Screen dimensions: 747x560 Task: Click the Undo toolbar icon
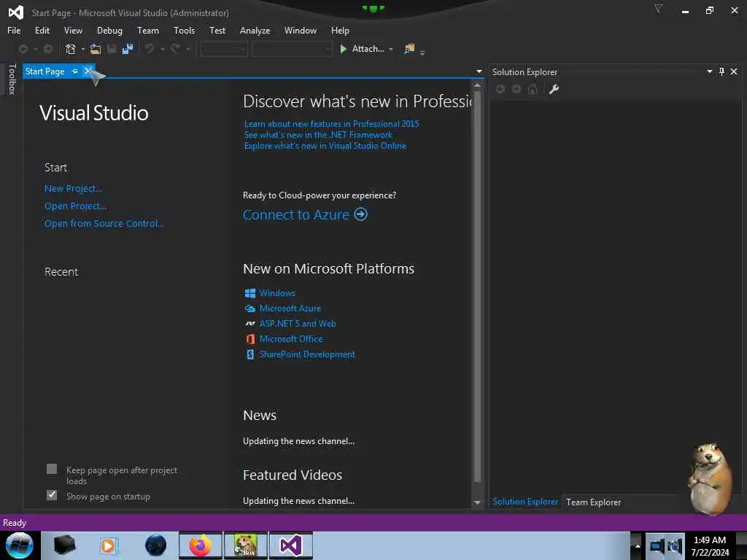tap(150, 49)
